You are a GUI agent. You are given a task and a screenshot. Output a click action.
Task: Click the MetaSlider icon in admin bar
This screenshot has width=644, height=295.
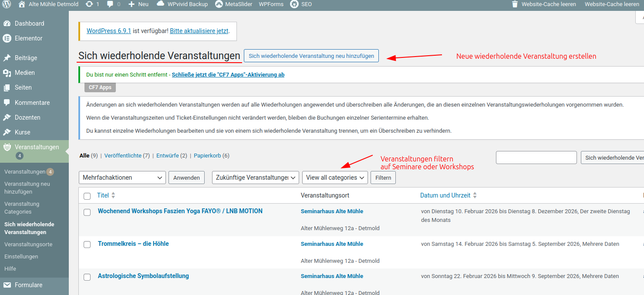[219, 4]
